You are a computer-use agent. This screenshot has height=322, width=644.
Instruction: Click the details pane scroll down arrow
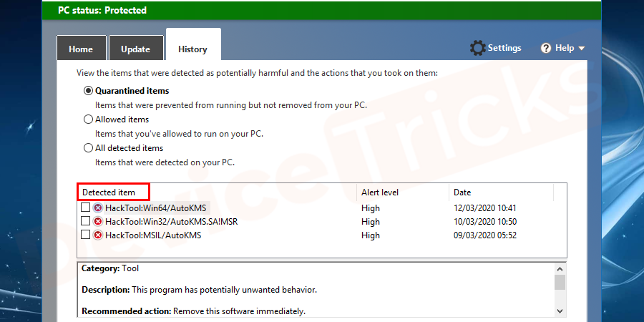tap(560, 311)
